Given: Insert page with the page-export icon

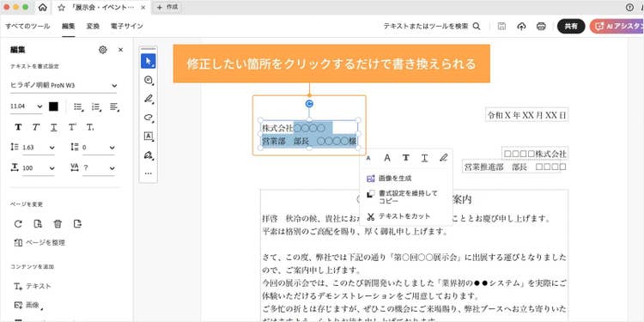Looking at the screenshot, I should pyautogui.click(x=77, y=224).
